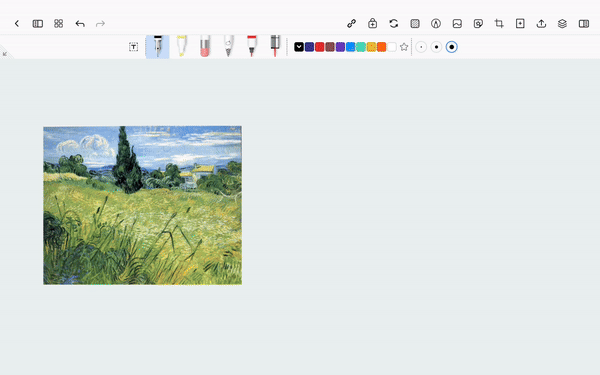
Task: Select the yellow highlighter tool
Action: pyautogui.click(x=181, y=46)
